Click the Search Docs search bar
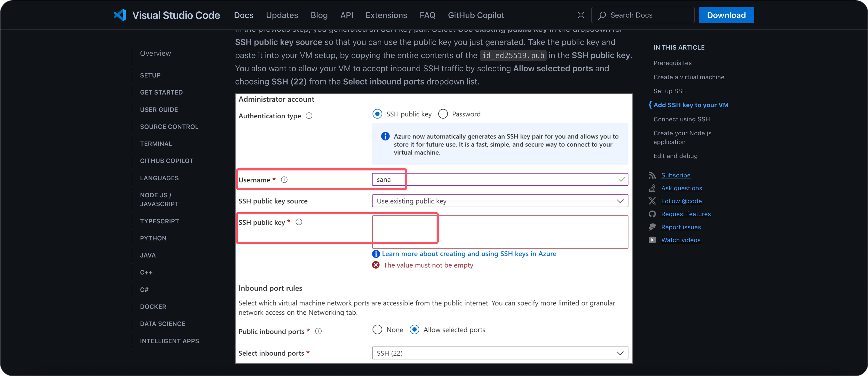 (x=644, y=15)
